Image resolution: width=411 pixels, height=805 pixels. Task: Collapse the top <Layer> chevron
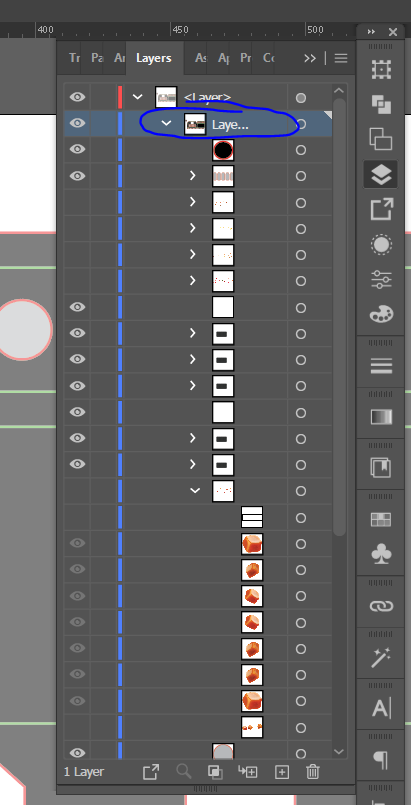click(138, 97)
